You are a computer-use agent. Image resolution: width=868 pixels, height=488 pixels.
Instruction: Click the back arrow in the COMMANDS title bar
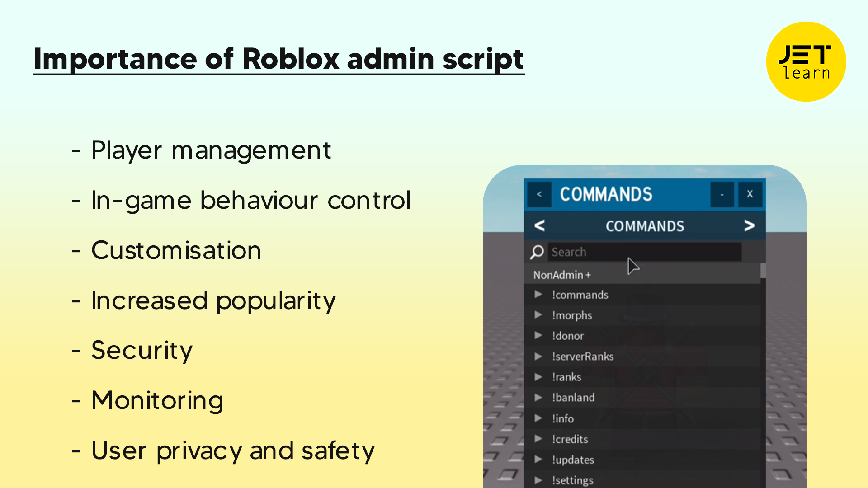tap(539, 194)
